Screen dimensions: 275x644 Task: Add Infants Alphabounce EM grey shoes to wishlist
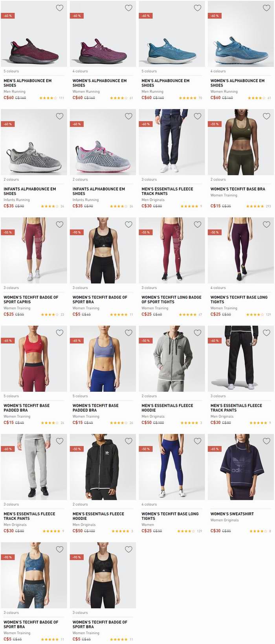[60, 116]
